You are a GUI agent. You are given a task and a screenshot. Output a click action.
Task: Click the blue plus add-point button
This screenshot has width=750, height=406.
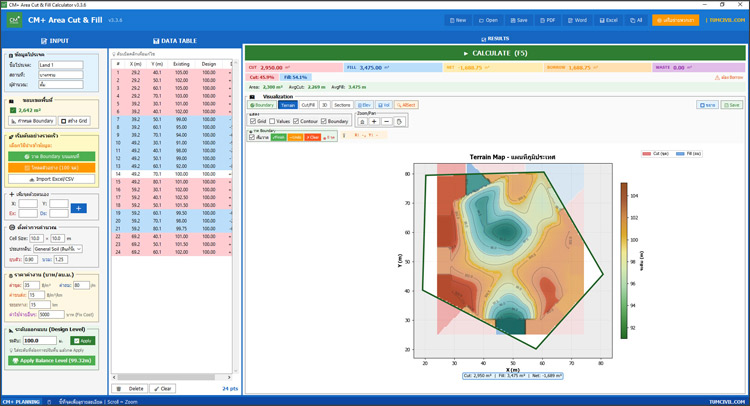[78, 207]
